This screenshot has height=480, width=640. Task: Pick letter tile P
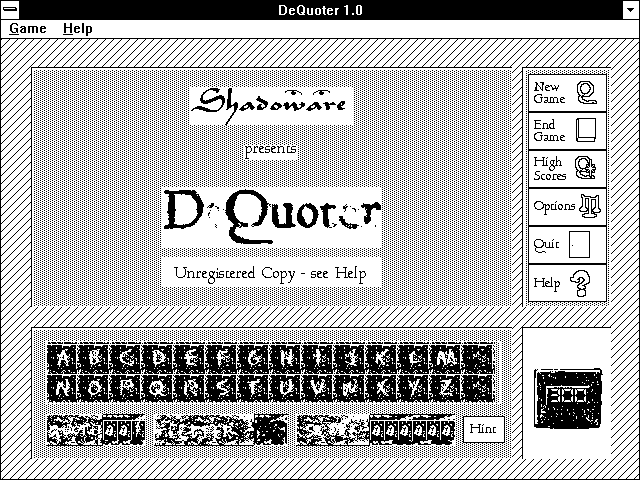pos(126,388)
